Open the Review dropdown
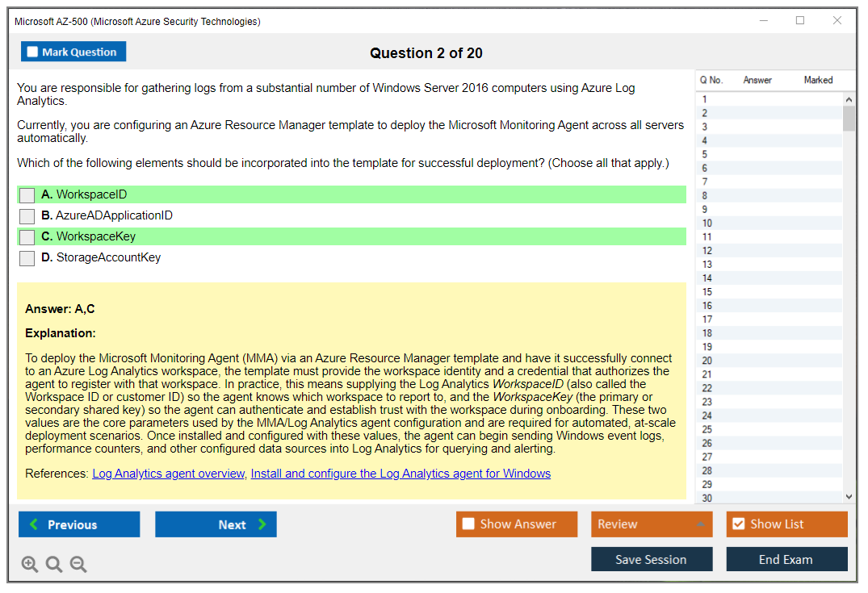Screen dimensions: 868x593 pos(651,524)
